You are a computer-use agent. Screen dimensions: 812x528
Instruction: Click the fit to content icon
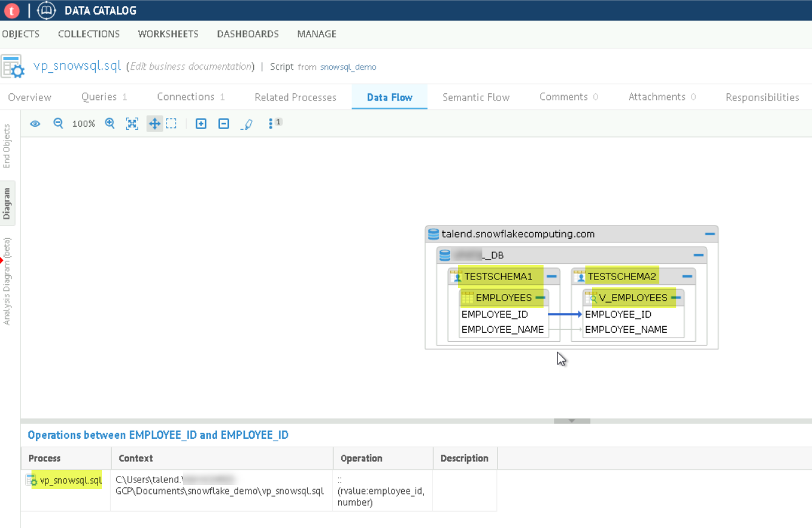[132, 124]
